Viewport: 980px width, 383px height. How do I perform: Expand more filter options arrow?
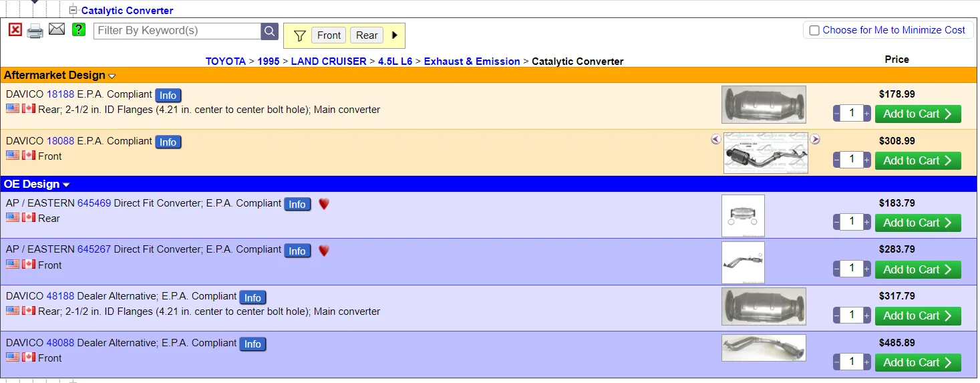(x=395, y=35)
